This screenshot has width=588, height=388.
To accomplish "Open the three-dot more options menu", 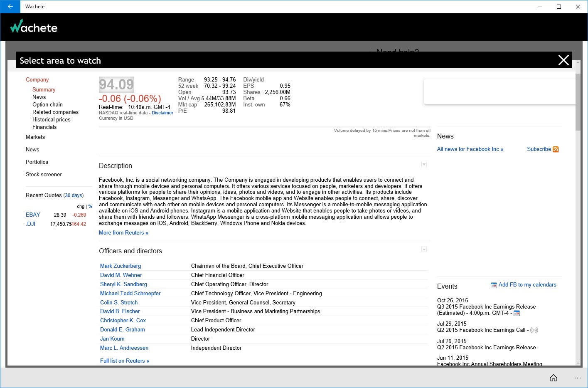I will [577, 378].
